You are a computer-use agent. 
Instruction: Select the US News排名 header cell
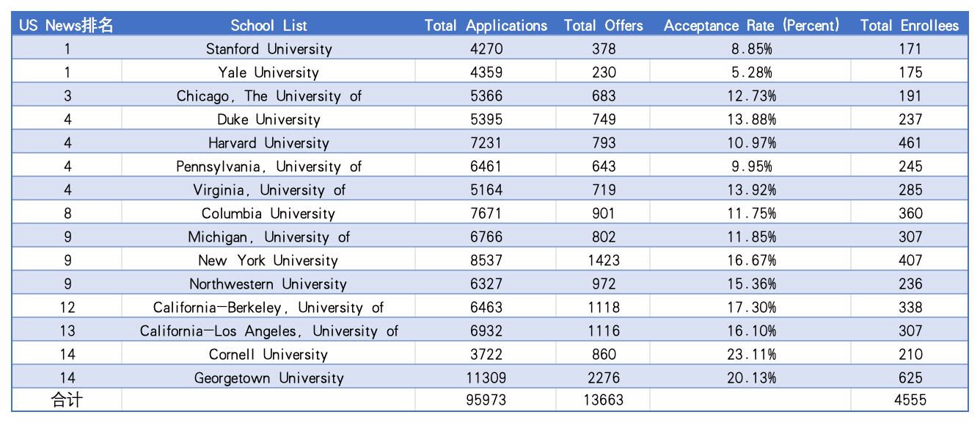[x=67, y=26]
